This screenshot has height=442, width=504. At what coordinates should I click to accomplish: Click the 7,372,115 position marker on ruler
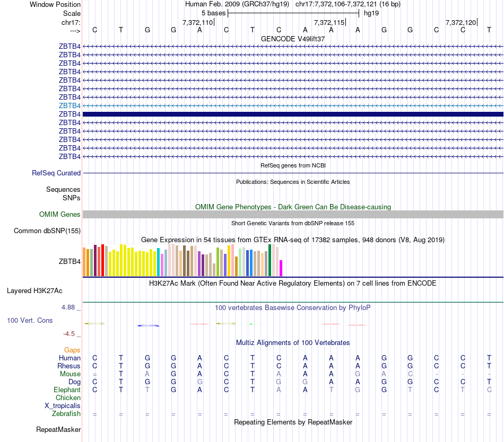[x=329, y=22]
